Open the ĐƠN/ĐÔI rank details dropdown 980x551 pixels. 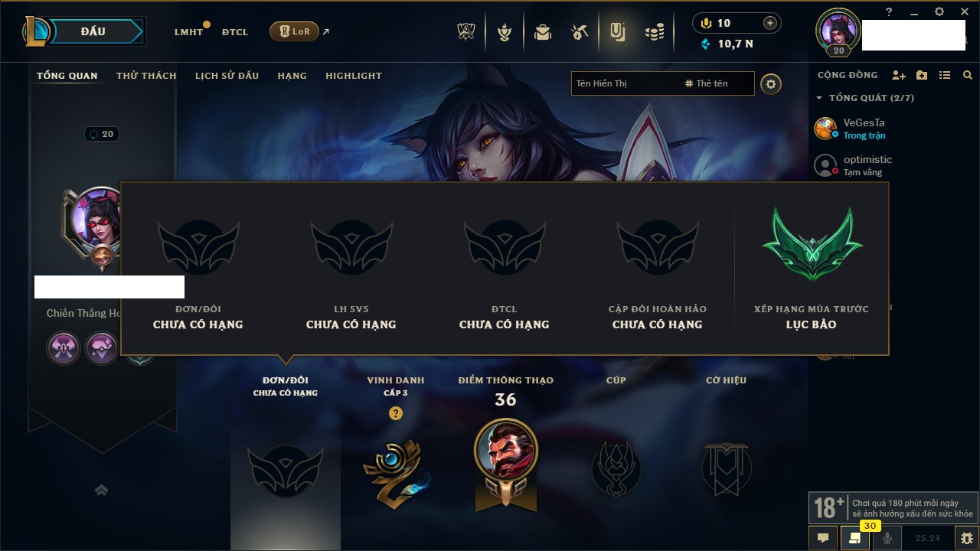pos(286,386)
